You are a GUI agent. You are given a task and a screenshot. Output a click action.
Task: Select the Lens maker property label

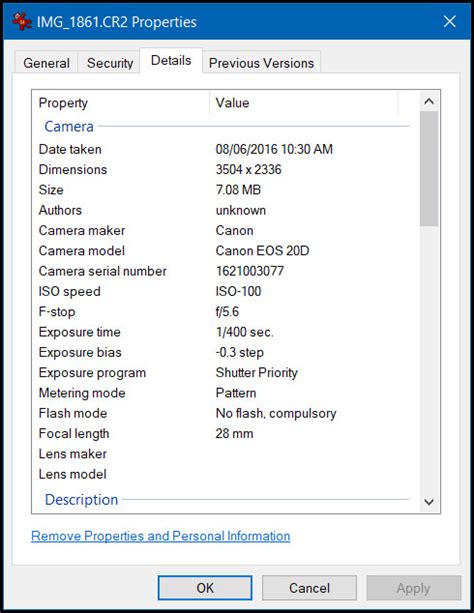tap(73, 454)
